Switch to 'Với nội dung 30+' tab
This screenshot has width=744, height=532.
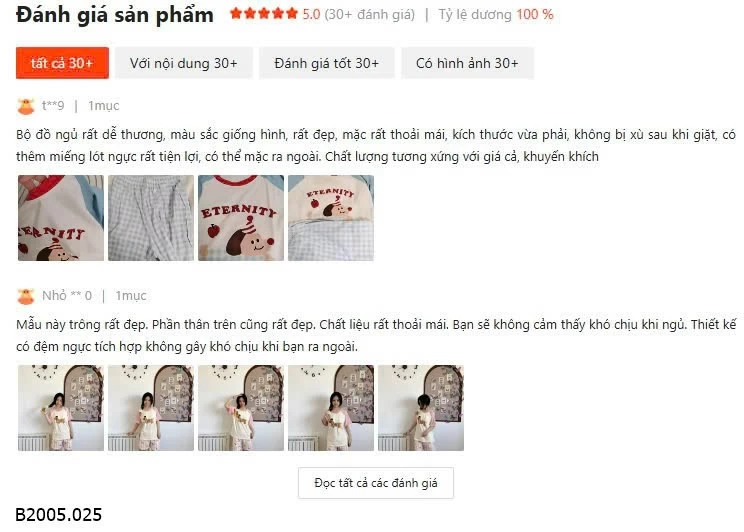click(184, 63)
